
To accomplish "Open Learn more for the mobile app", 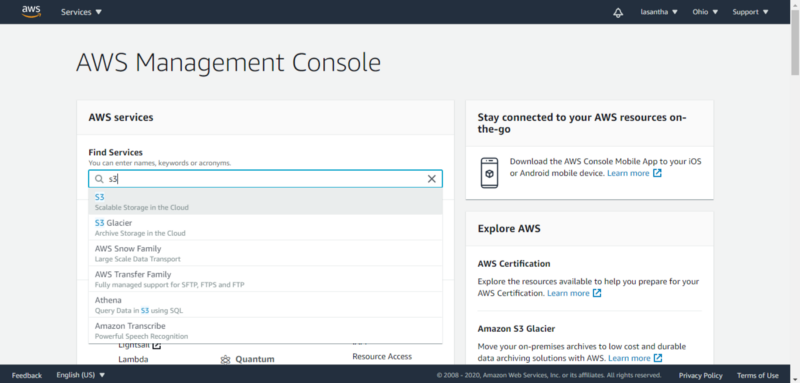I will (x=628, y=173).
